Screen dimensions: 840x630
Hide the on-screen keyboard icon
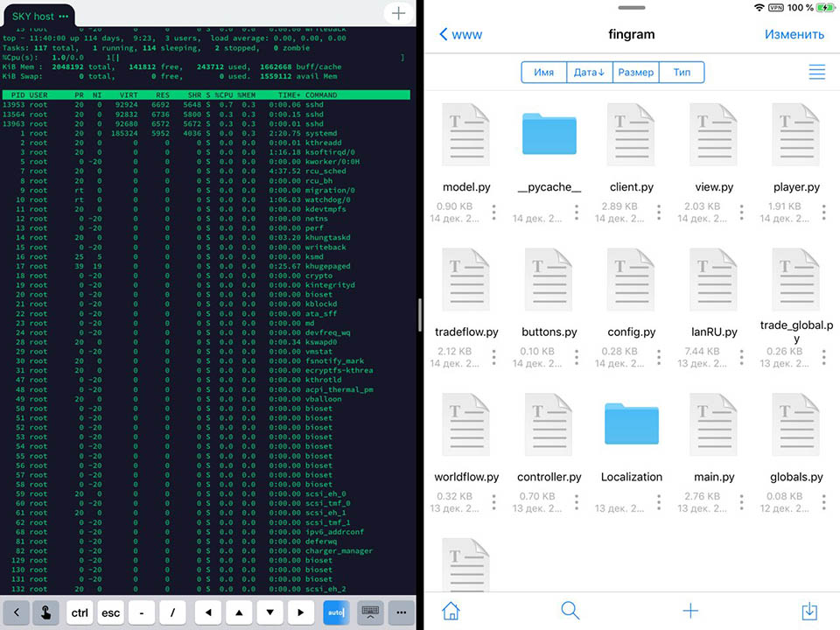pos(369,612)
